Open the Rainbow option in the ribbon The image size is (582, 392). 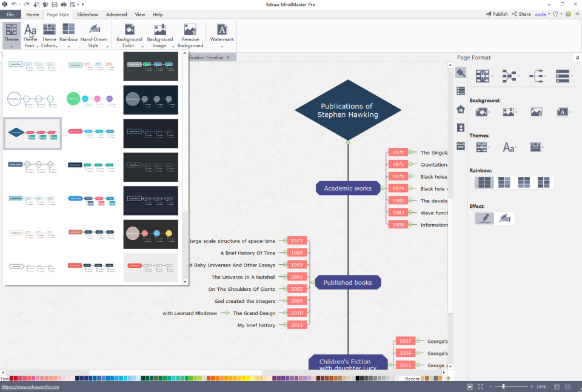[69, 35]
